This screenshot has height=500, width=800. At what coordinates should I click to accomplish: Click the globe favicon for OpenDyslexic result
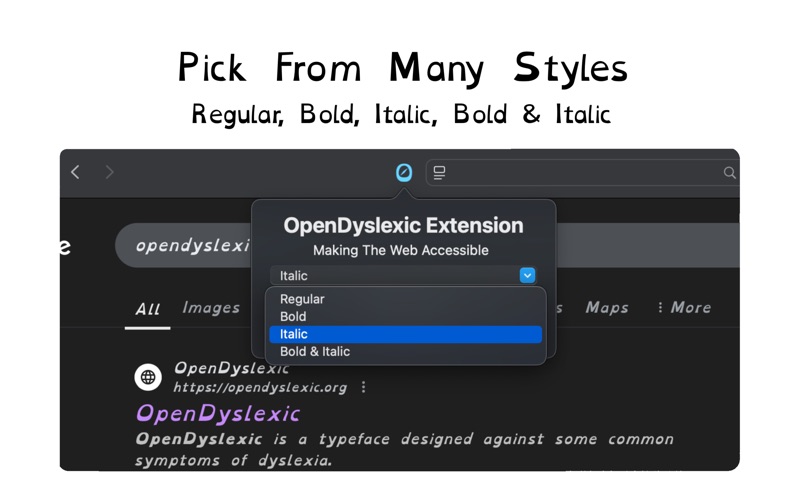point(148,377)
